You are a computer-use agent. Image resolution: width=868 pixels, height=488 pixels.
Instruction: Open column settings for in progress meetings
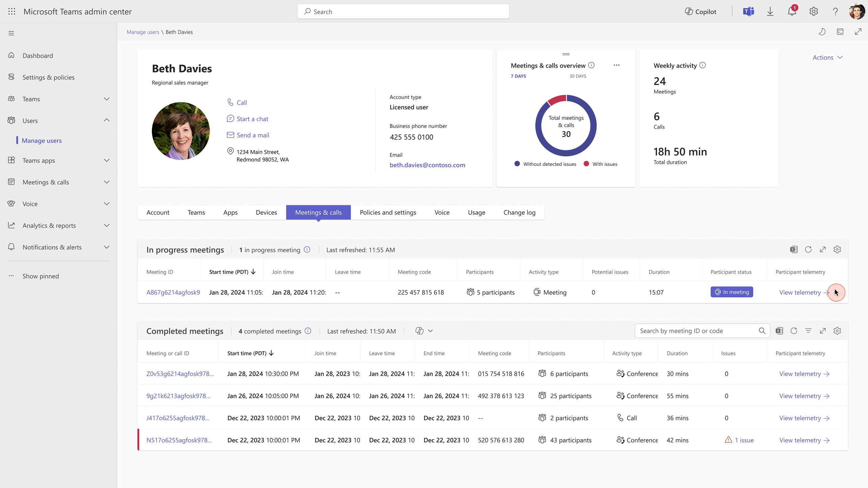click(x=837, y=250)
